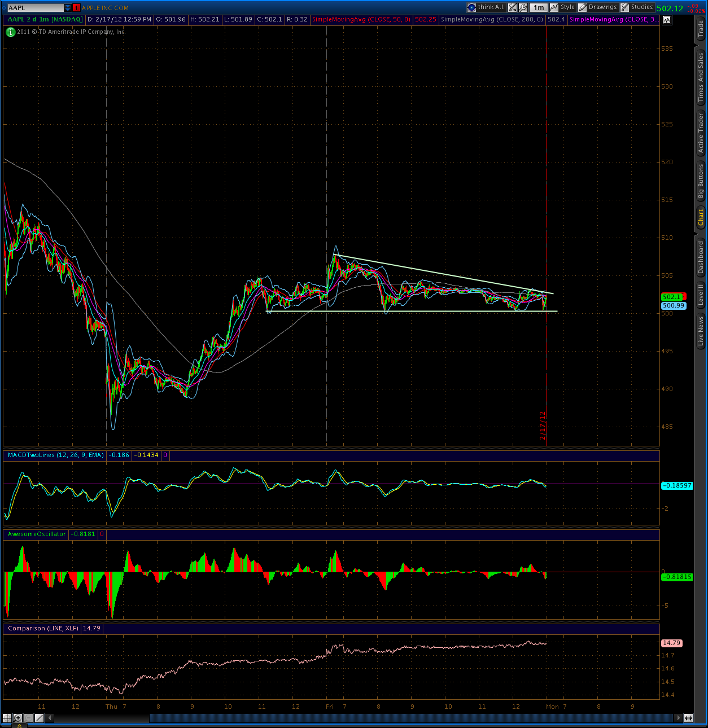Image resolution: width=708 pixels, height=728 pixels.
Task: Click the -0.81815 oscillator value bubble
Action: [676, 577]
